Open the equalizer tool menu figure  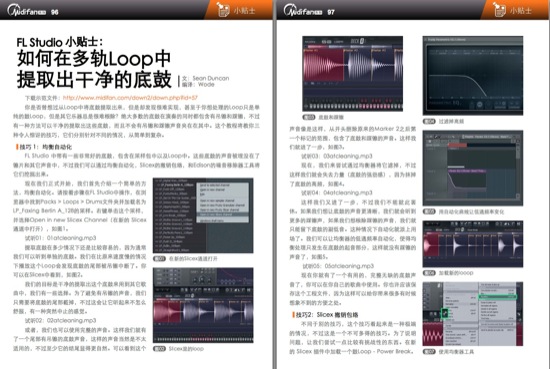[x=473, y=314]
